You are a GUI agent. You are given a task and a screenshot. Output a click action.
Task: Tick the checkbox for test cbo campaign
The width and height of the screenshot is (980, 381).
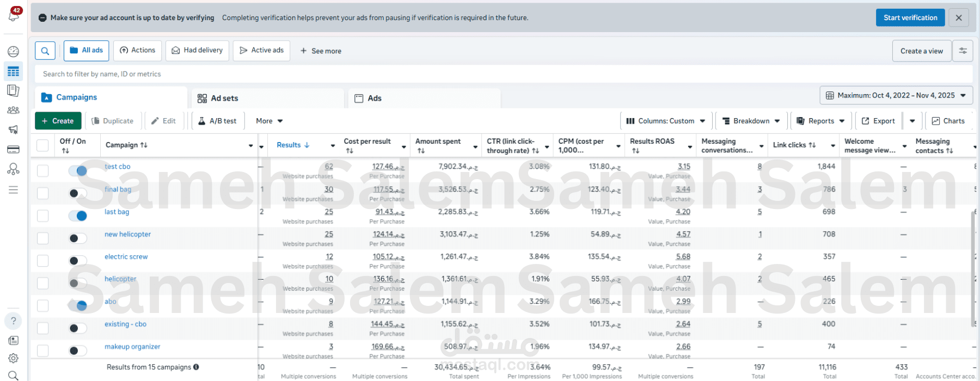pos(42,171)
